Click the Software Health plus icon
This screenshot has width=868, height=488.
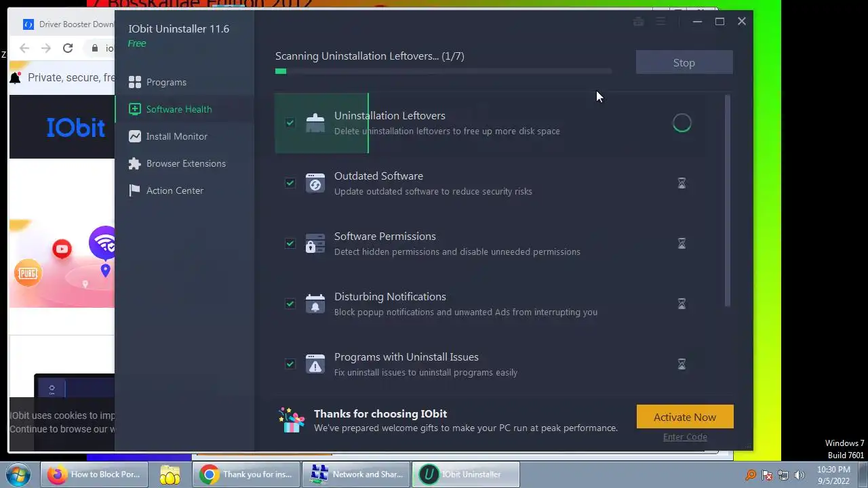pos(135,109)
